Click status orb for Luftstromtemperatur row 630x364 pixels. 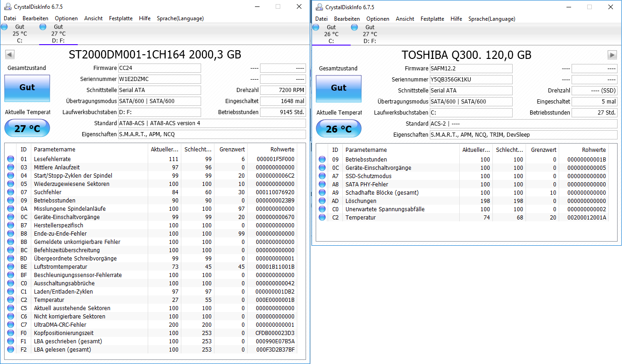11,267
